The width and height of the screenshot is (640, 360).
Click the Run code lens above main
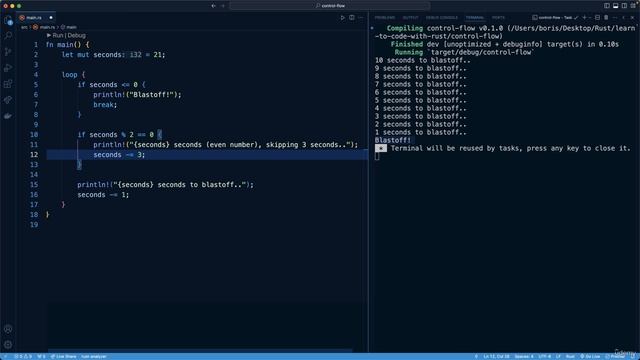click(58, 36)
